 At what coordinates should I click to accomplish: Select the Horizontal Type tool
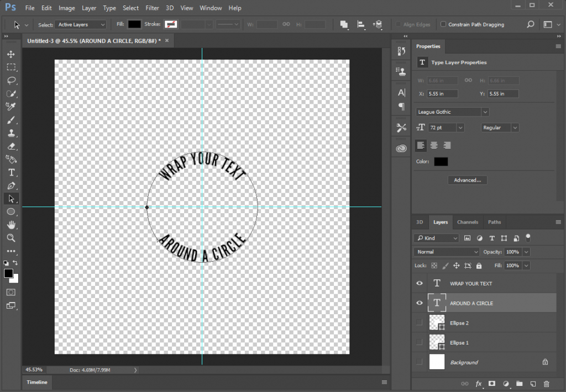[11, 172]
